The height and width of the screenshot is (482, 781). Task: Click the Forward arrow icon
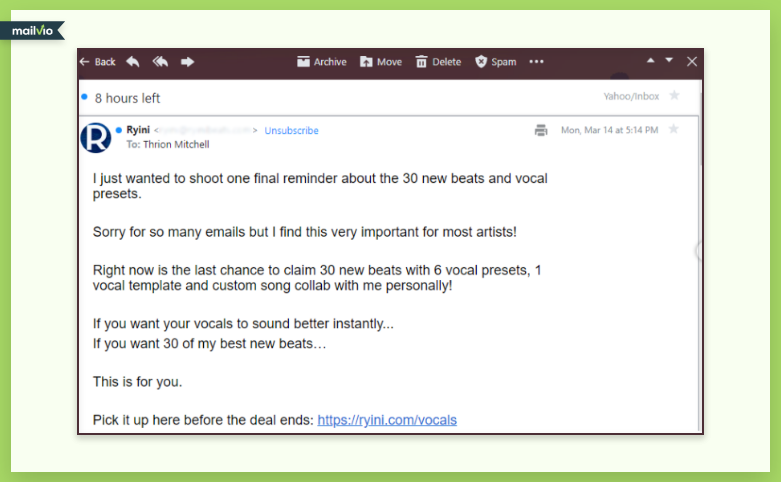[x=187, y=62]
